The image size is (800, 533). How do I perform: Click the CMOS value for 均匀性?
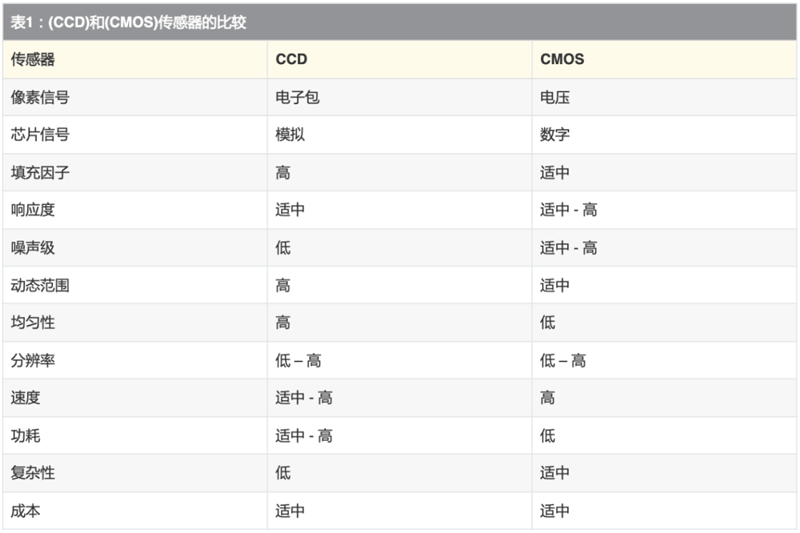pyautogui.click(x=547, y=323)
